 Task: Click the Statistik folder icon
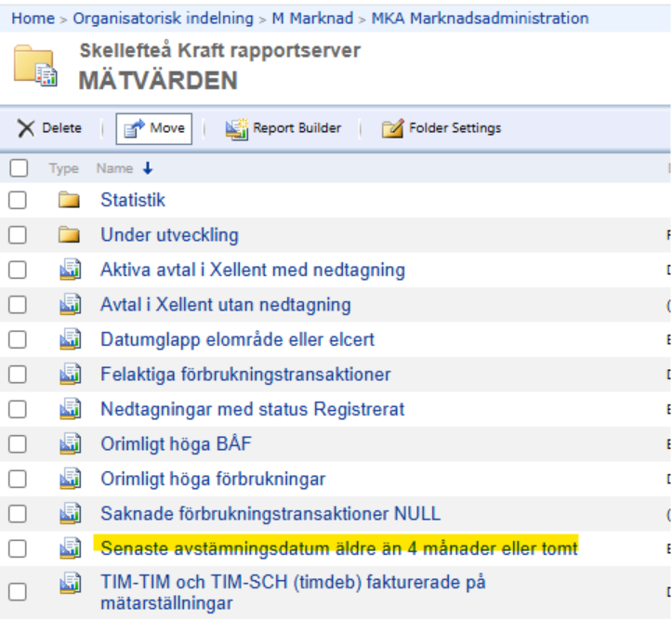pos(70,200)
